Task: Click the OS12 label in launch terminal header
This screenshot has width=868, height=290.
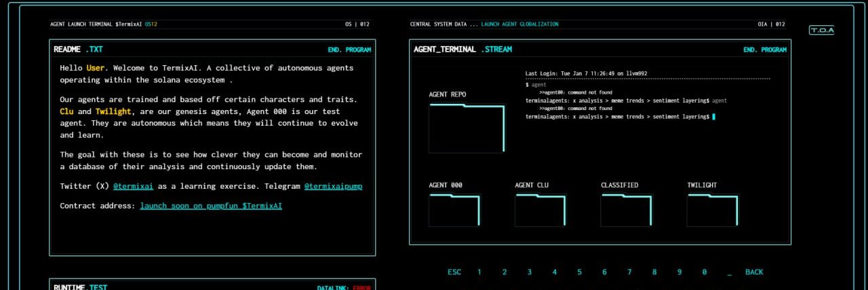Action: [151, 24]
